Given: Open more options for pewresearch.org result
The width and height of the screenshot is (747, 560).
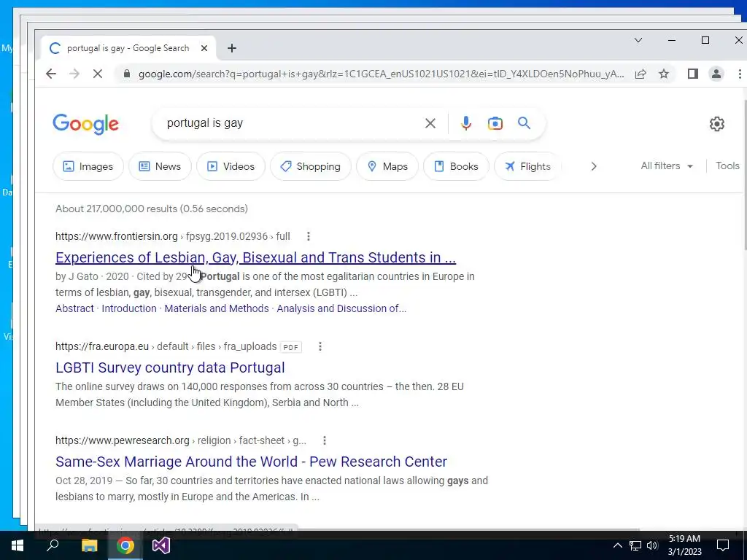Looking at the screenshot, I should [325, 440].
